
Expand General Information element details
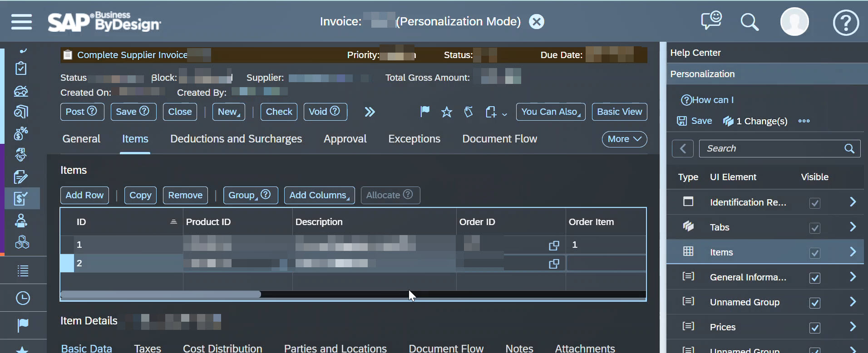click(x=853, y=277)
